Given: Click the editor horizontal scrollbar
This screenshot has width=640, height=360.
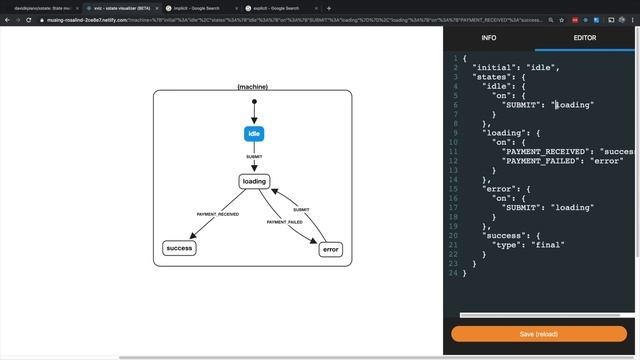Looking at the screenshot, I should tap(540, 315).
